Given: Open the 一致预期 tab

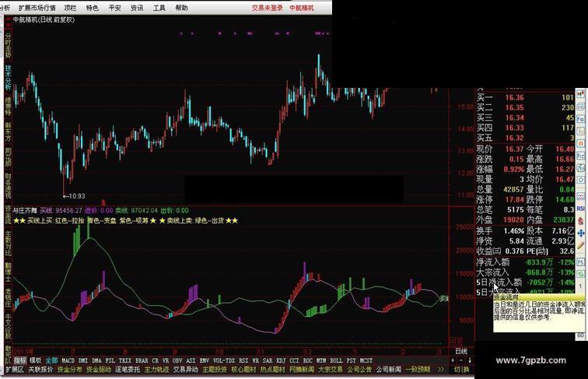Looking at the screenshot, I should [418, 369].
